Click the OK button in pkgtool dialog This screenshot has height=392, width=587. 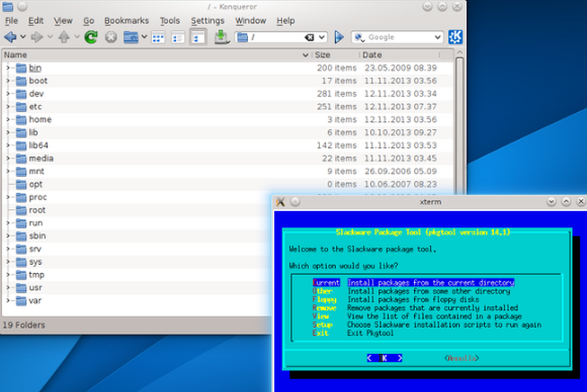click(x=384, y=358)
